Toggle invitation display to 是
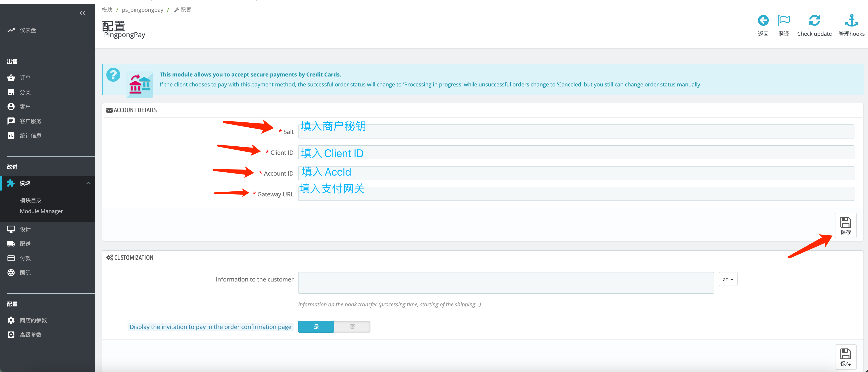 pyautogui.click(x=316, y=327)
